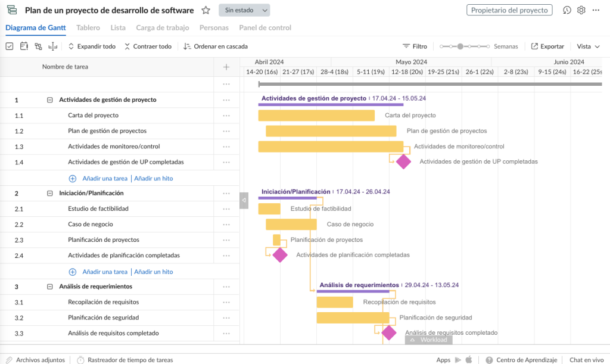Click Añadir un hito under gestión de proyecto
Image resolution: width=610 pixels, height=364 pixels.
[x=154, y=179]
